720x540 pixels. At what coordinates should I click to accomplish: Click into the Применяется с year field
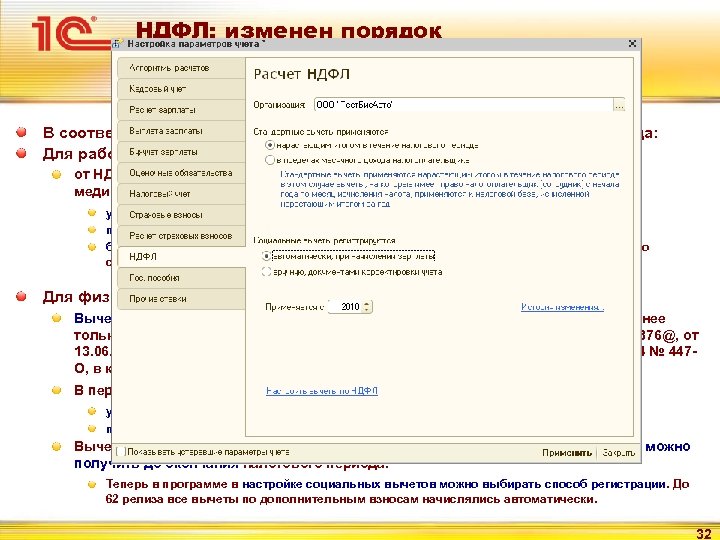click(x=345, y=307)
